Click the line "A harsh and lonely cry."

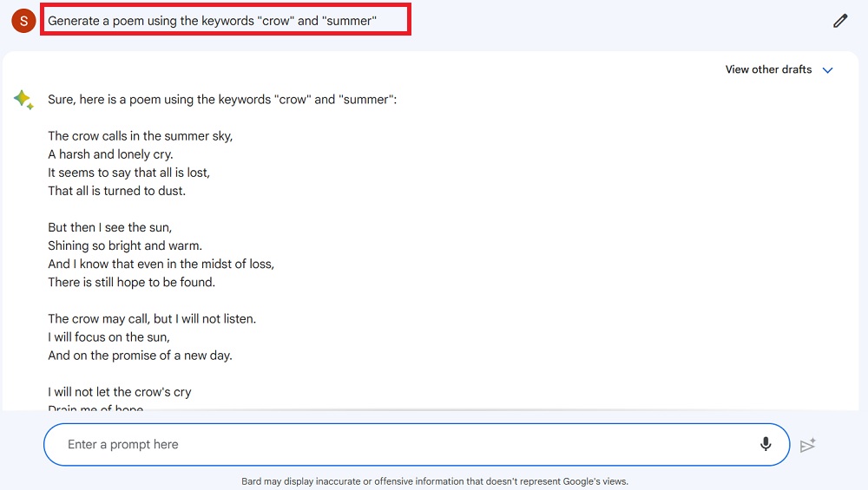(110, 154)
